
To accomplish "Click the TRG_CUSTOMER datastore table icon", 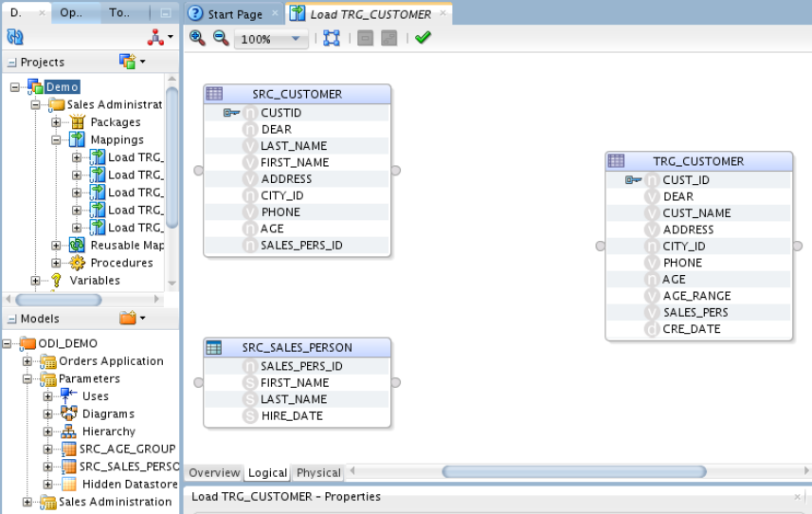I will [616, 160].
